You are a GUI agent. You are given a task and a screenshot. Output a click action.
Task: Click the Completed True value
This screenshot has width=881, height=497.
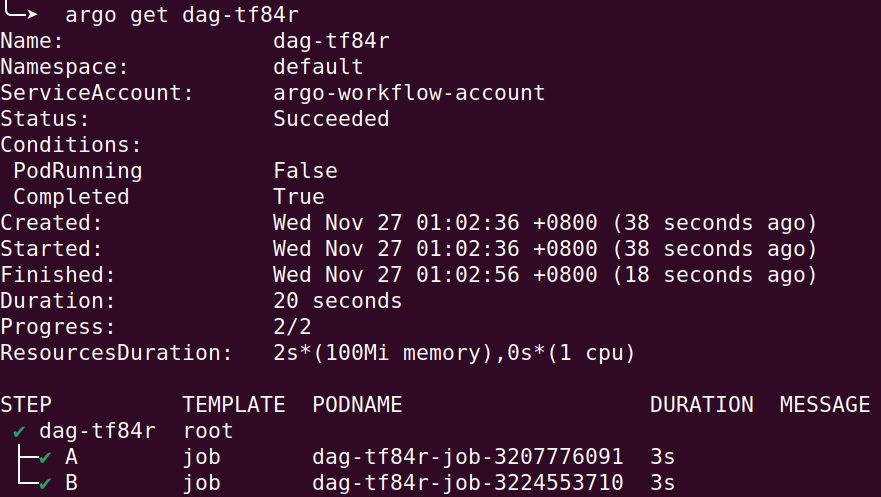(x=298, y=197)
